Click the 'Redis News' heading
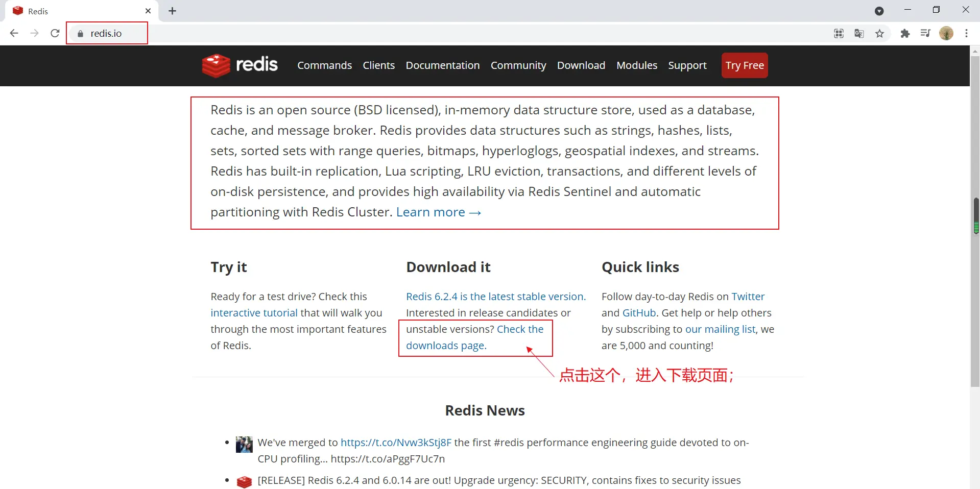 [x=485, y=410]
